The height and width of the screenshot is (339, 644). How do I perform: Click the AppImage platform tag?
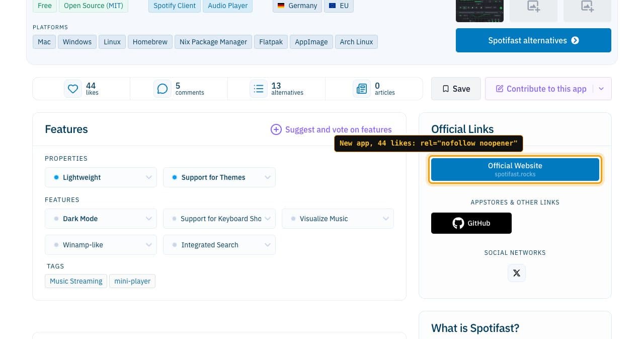[x=311, y=42]
